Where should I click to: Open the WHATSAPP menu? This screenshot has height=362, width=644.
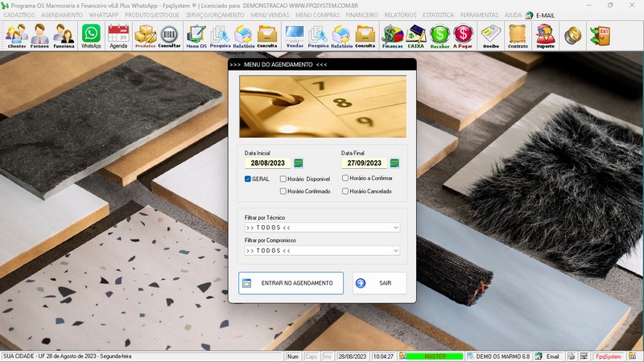[x=104, y=15]
